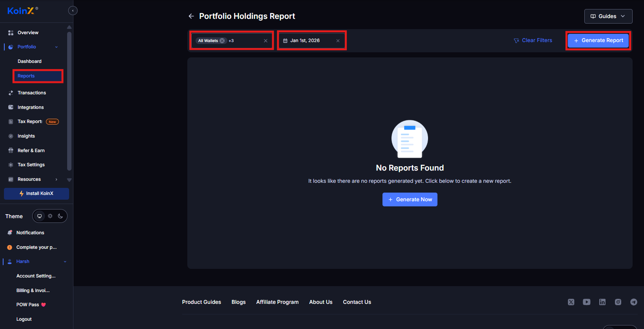644x329 pixels.
Task: Open the LinkedIn social link
Action: [x=602, y=302]
